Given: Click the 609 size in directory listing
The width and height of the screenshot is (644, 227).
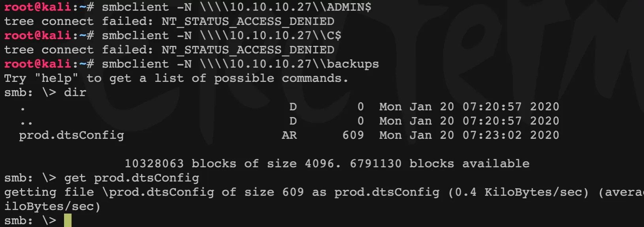Looking at the screenshot, I should point(353,135).
